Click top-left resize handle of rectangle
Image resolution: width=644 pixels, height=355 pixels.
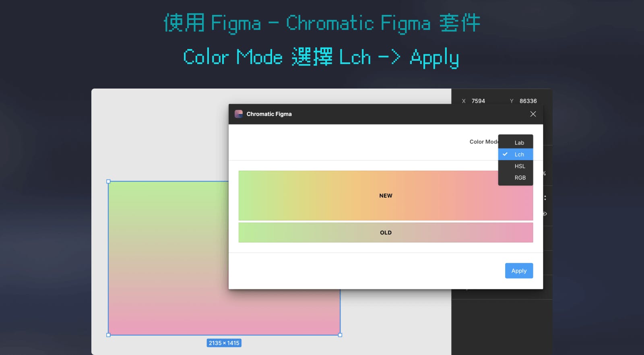(x=108, y=182)
